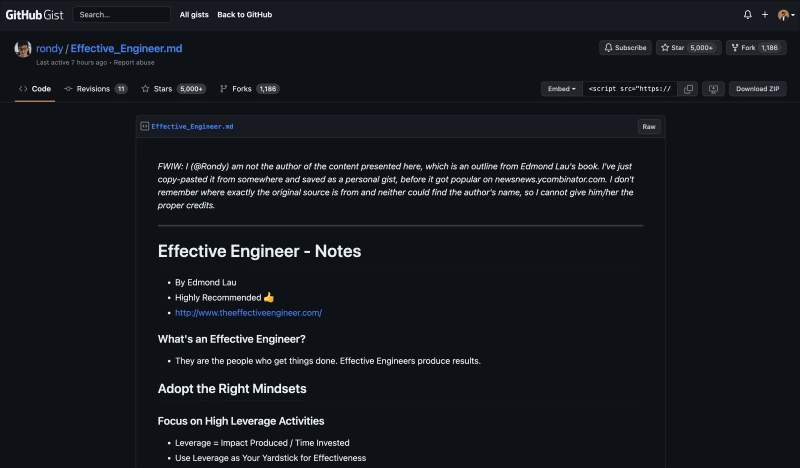Follow the Back to GitHub link
Image resolution: width=800 pixels, height=468 pixels.
pyautogui.click(x=244, y=15)
